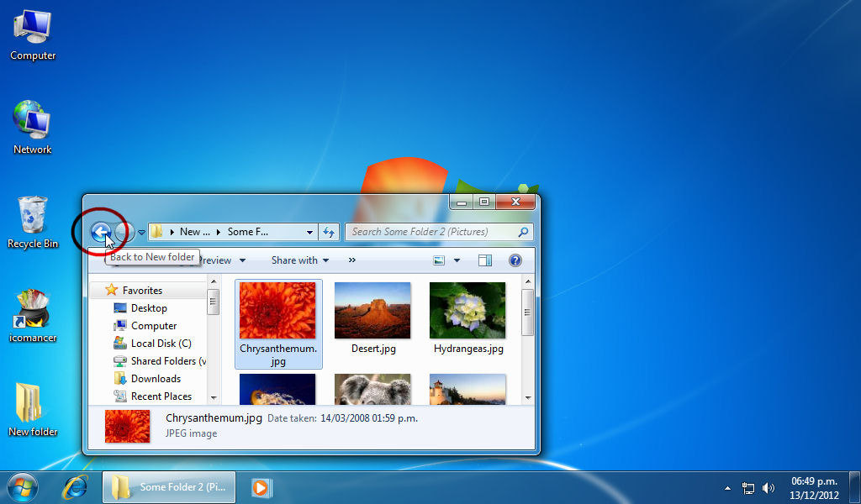Viewport: 861px width, 504px height.
Task: Launch Windows Media Player from the taskbar
Action: (x=261, y=487)
